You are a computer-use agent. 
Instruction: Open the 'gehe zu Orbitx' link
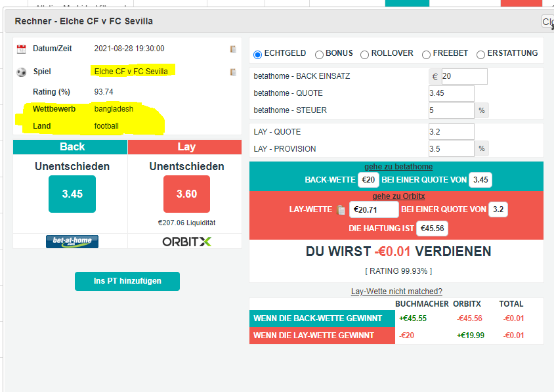[x=398, y=196]
